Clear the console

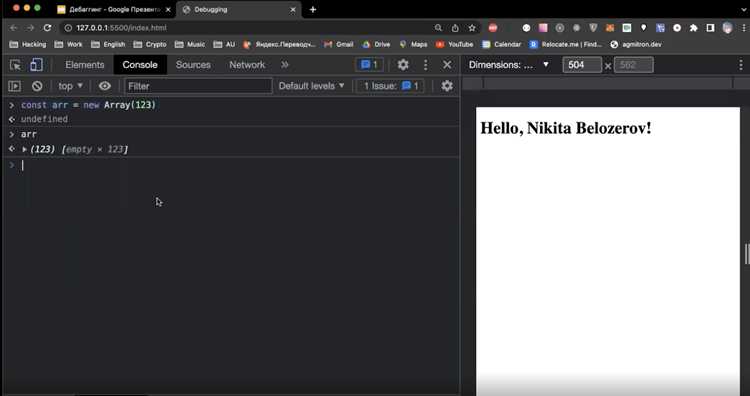pyautogui.click(x=37, y=86)
